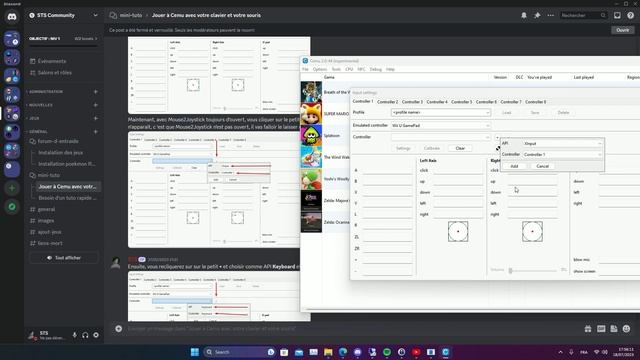640x360 pixels.
Task: Select Splatoon thumbnail in Cemu game list
Action: click(x=311, y=136)
